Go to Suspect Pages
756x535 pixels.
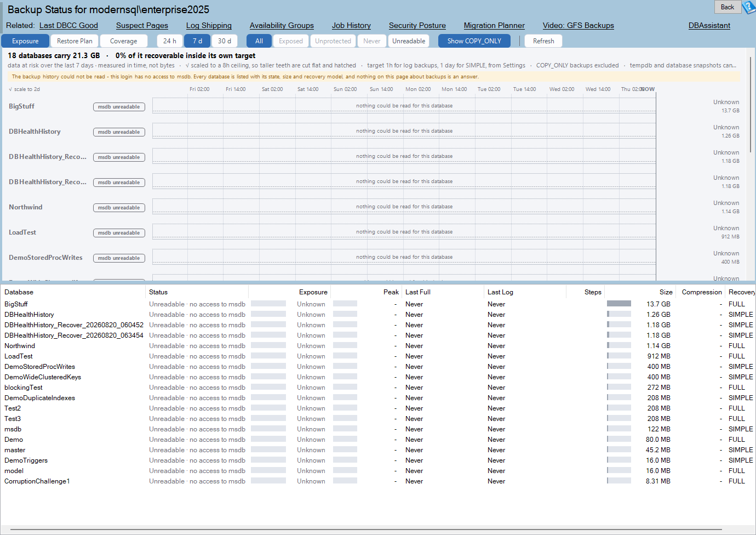(142, 25)
